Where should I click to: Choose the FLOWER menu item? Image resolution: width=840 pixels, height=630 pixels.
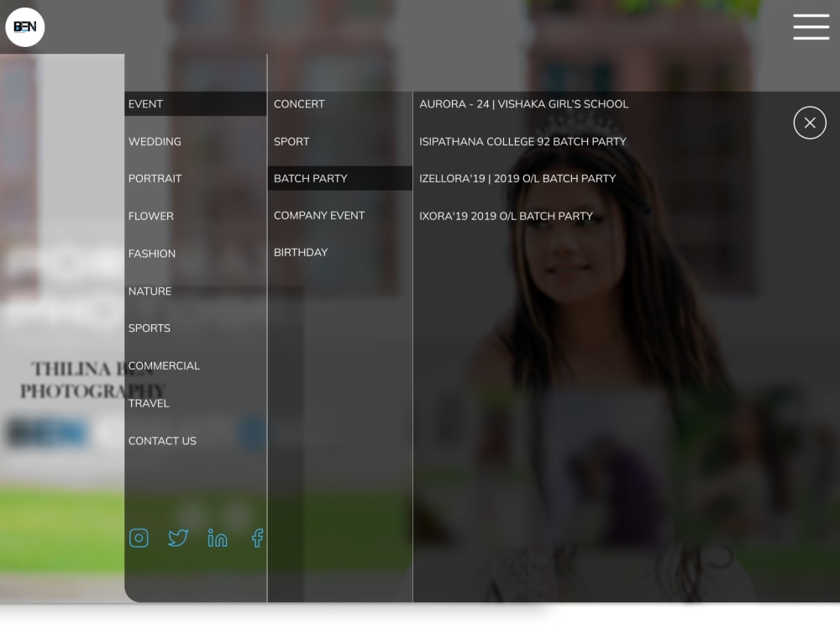click(151, 216)
